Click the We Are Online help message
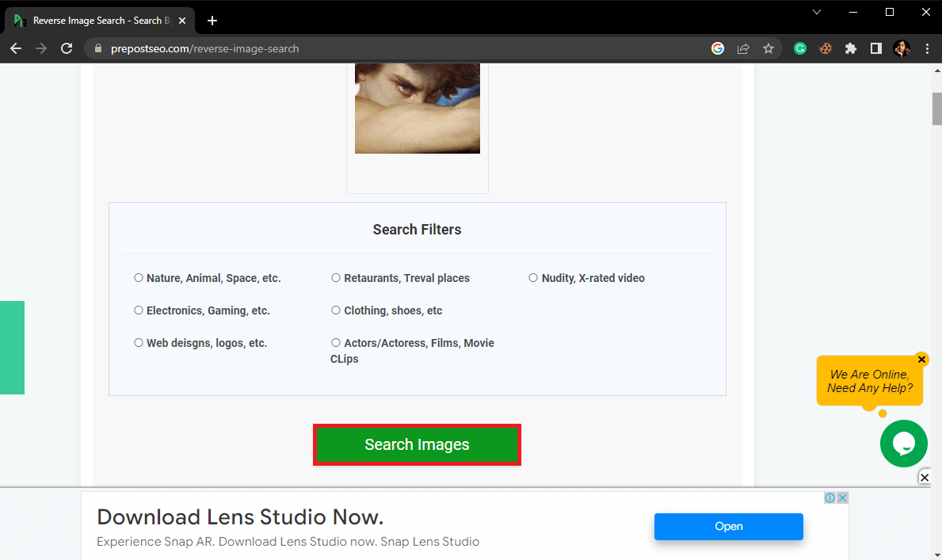This screenshot has height=560, width=942. pyautogui.click(x=869, y=381)
